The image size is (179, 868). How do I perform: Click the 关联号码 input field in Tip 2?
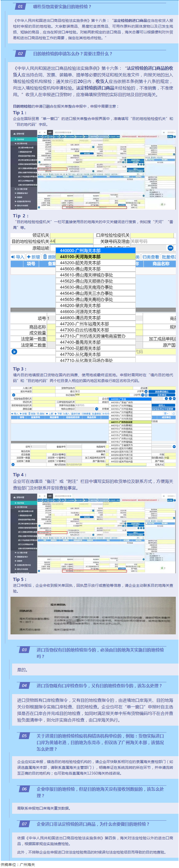pyautogui.click(x=152, y=241)
